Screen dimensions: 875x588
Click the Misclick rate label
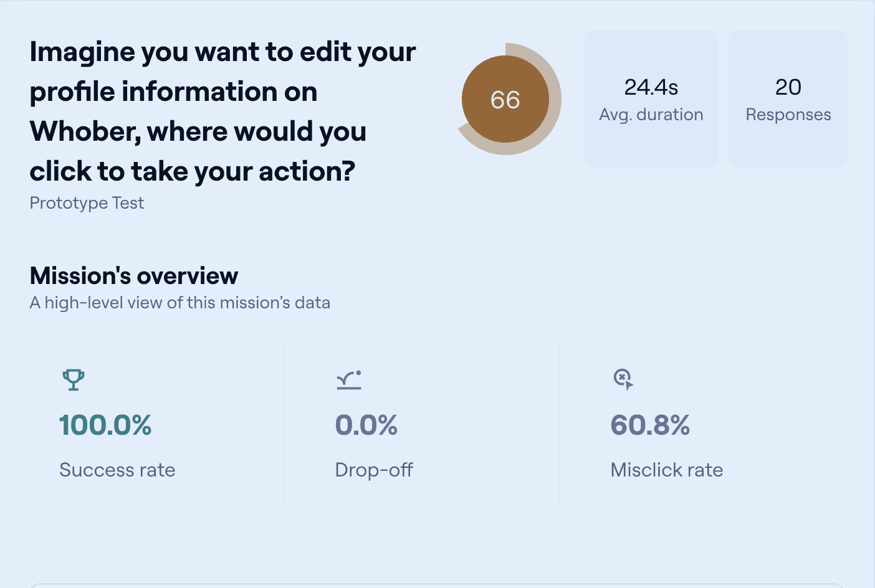pyautogui.click(x=667, y=470)
